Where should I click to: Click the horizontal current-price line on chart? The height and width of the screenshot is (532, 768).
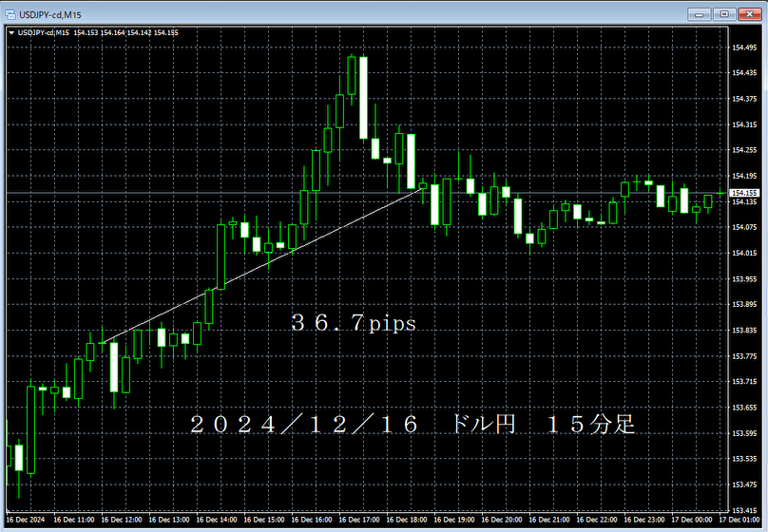click(367, 193)
